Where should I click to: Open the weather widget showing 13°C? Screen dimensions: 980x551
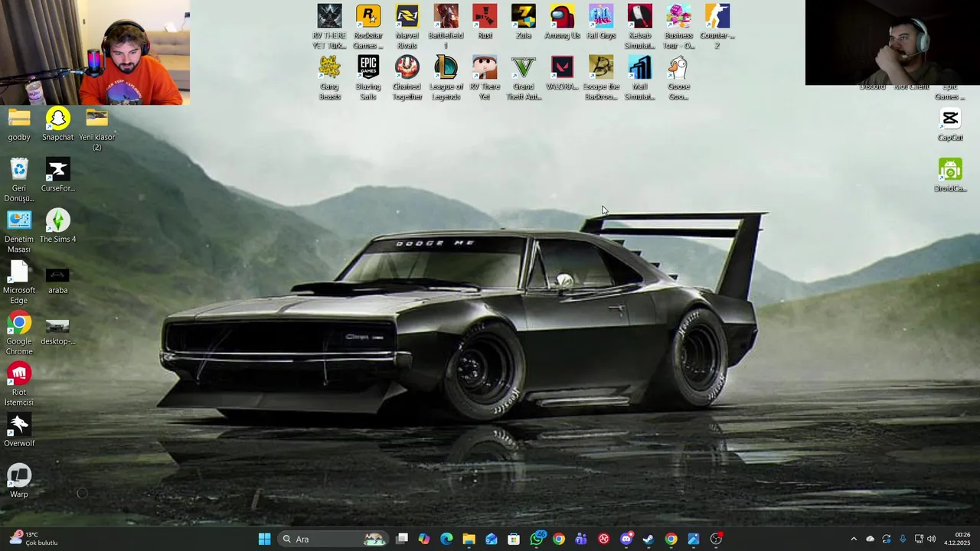click(34, 539)
